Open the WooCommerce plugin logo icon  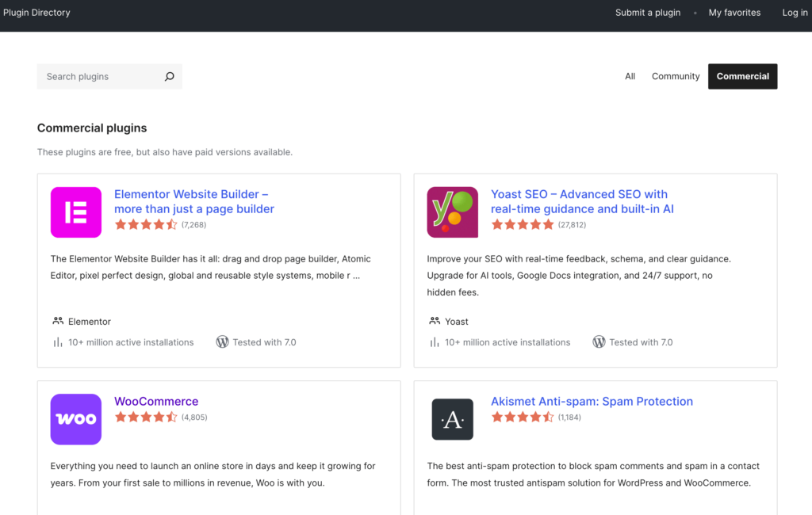76,419
